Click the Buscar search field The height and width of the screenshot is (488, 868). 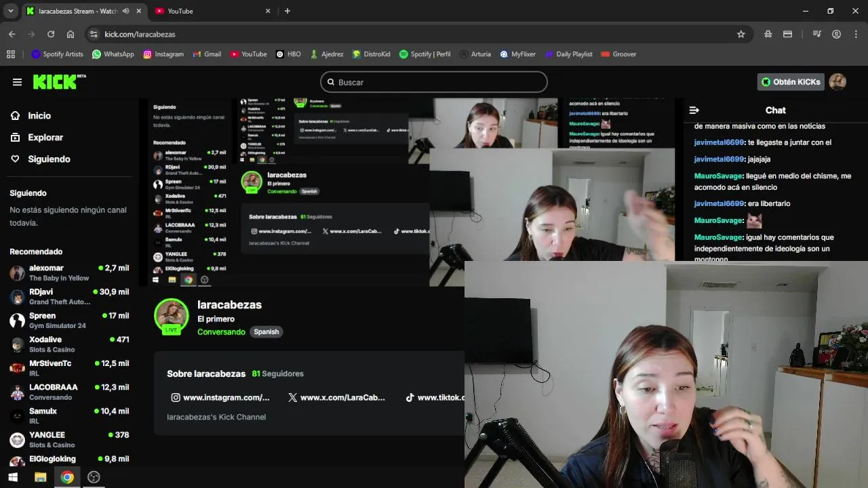point(434,82)
